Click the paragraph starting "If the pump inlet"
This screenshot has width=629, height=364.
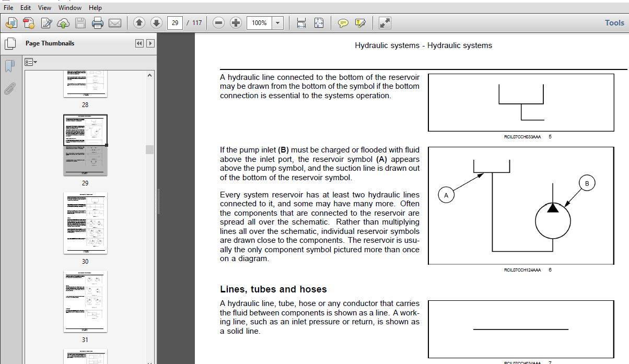(320, 163)
